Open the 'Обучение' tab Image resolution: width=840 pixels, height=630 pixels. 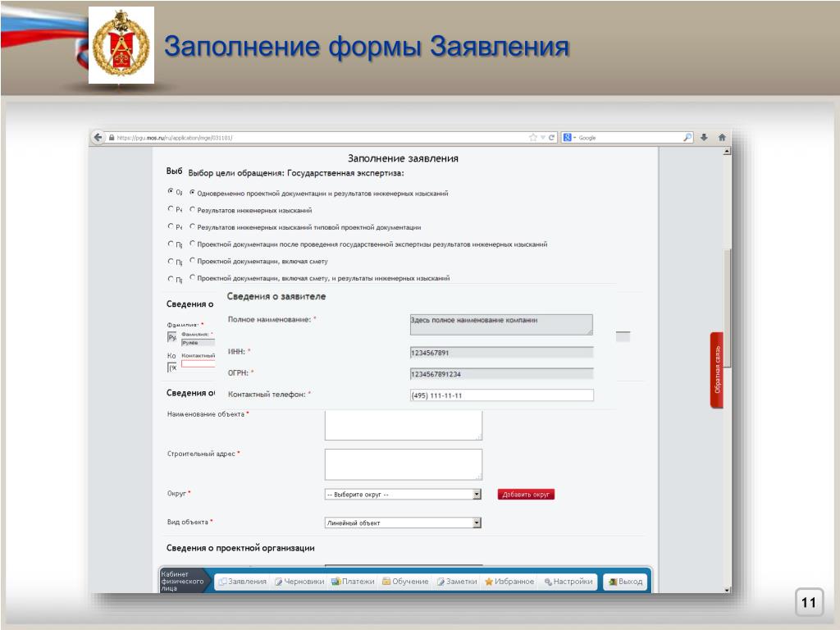[x=405, y=582]
